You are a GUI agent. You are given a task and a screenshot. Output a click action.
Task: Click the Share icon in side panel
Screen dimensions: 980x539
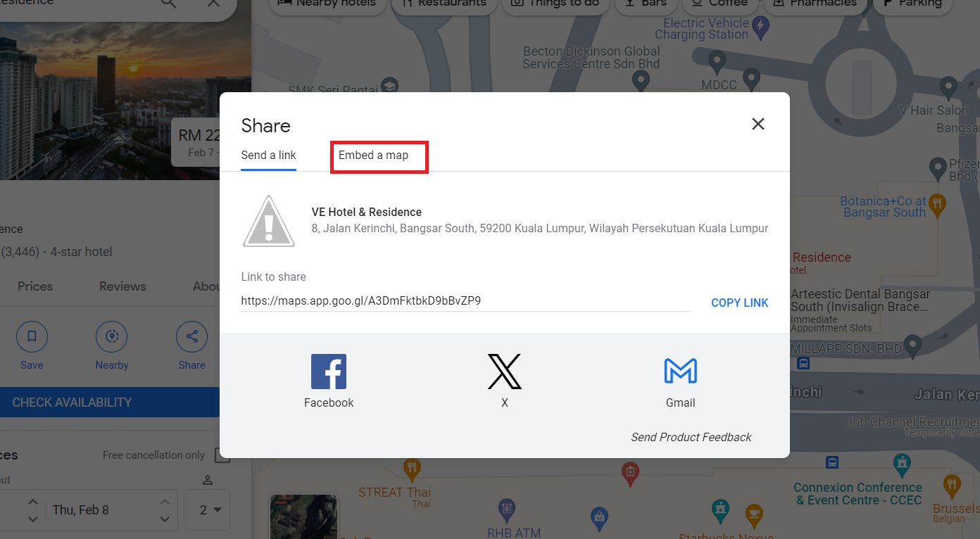[191, 337]
